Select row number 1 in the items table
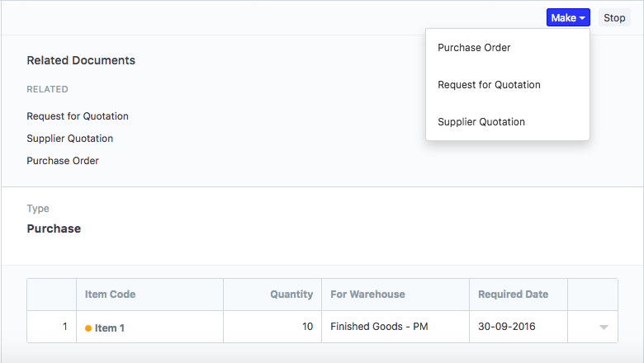 [x=64, y=327]
